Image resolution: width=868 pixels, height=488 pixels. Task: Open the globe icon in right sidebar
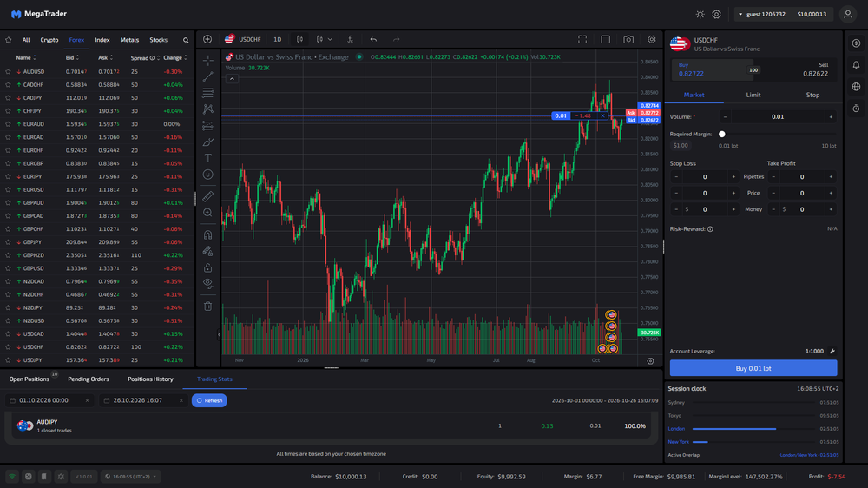[856, 87]
